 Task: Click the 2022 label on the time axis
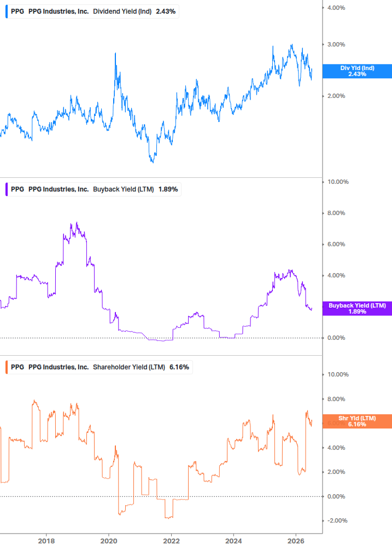point(171,541)
